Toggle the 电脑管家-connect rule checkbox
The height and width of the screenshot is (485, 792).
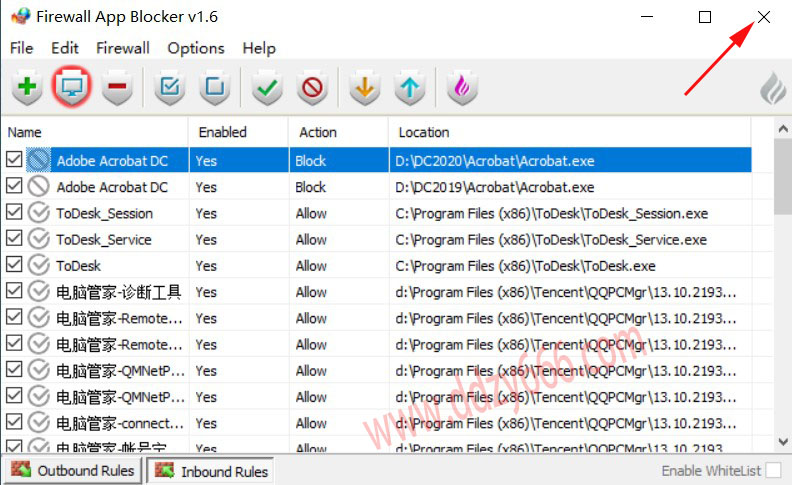[x=14, y=422]
